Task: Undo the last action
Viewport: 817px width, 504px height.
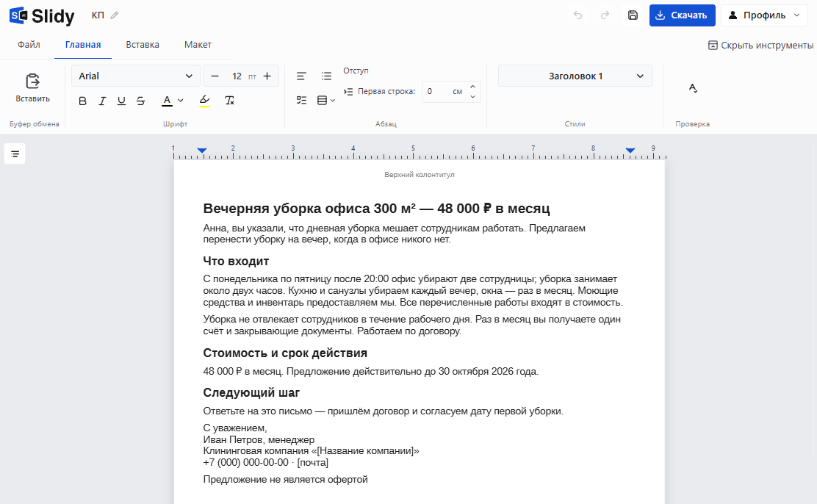Action: coord(577,15)
